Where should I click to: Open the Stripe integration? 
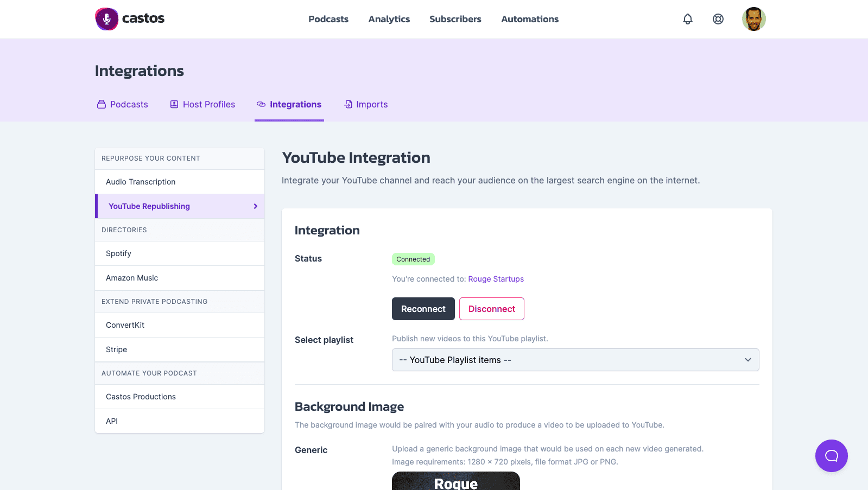pyautogui.click(x=180, y=349)
